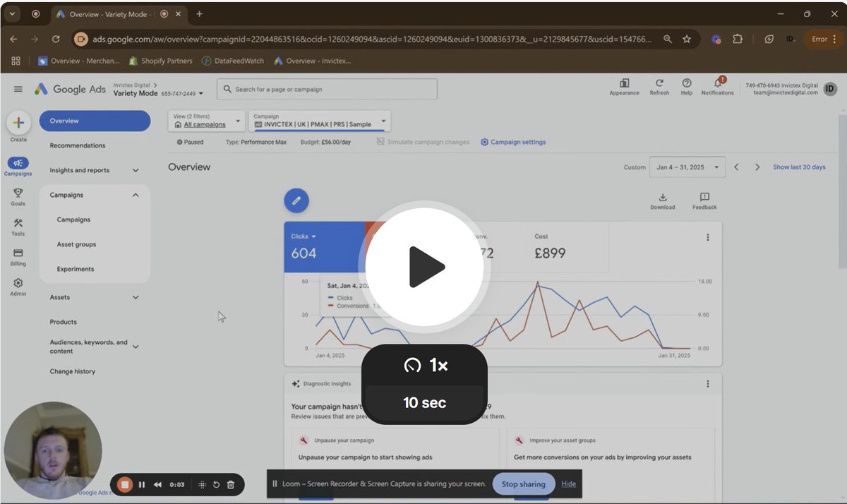Open Change history

[x=73, y=371]
